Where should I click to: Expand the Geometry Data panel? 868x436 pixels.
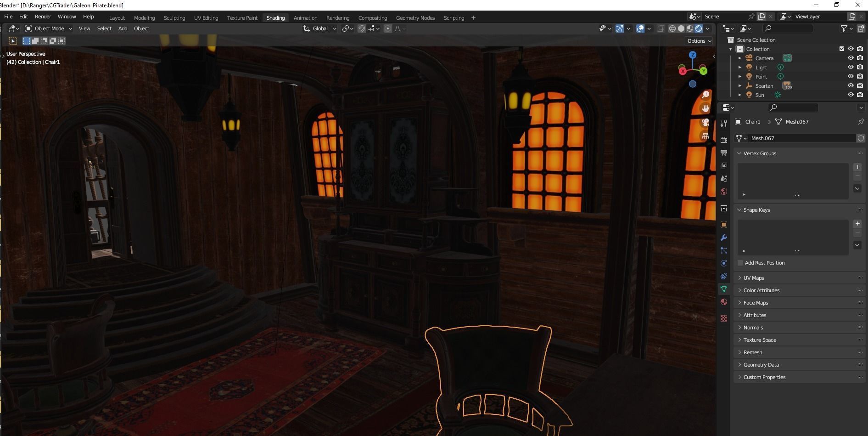point(799,365)
